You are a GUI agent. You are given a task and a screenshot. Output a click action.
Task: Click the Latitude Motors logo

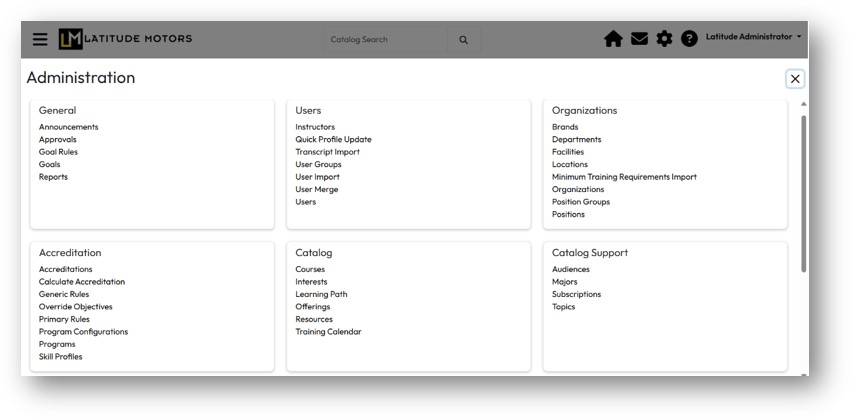(x=125, y=39)
